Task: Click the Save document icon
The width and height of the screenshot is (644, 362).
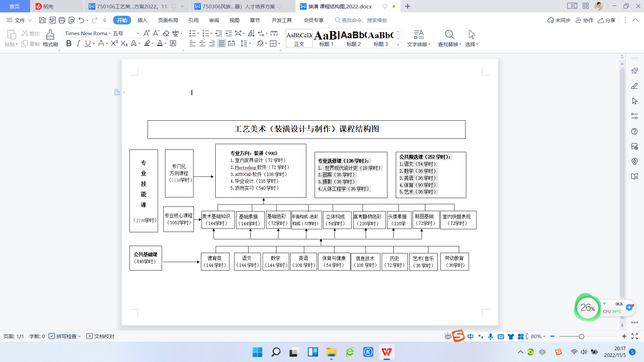Action: 42,20
